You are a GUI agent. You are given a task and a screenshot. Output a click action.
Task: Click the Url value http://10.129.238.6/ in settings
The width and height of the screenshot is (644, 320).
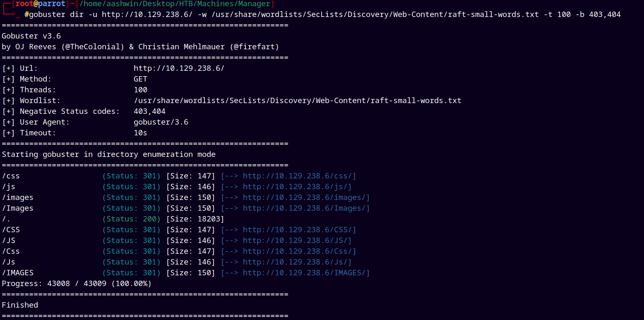(x=179, y=68)
